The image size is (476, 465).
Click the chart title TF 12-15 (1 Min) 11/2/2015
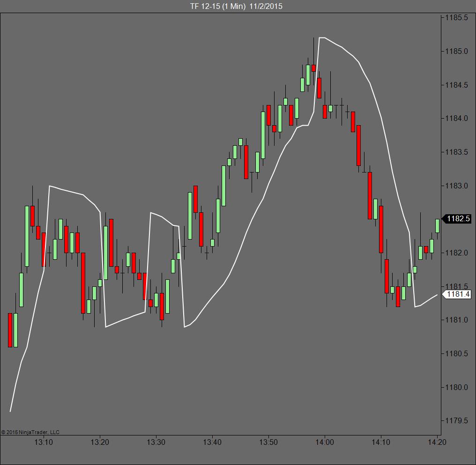pos(236,6)
